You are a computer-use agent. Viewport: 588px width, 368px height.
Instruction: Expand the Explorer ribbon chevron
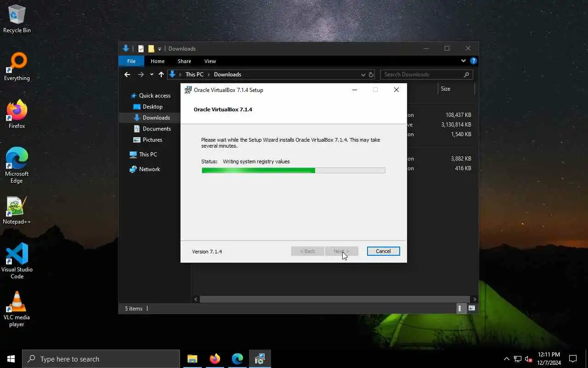point(463,61)
